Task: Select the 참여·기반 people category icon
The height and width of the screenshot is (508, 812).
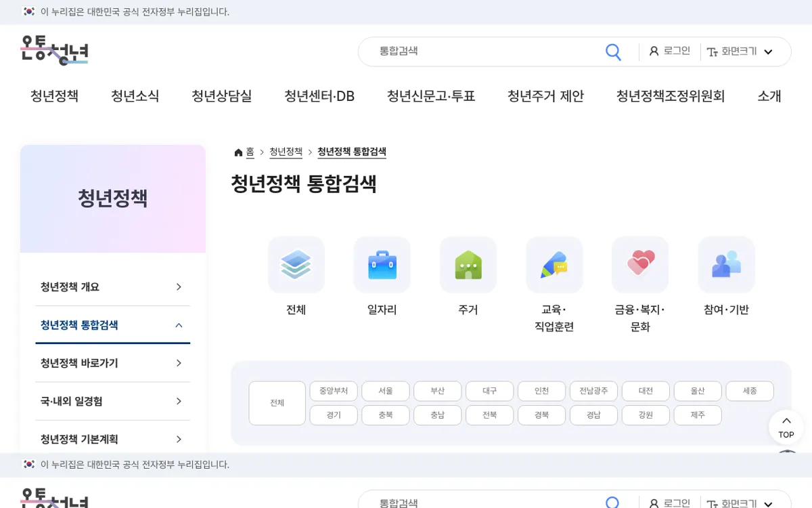Action: 726,264
